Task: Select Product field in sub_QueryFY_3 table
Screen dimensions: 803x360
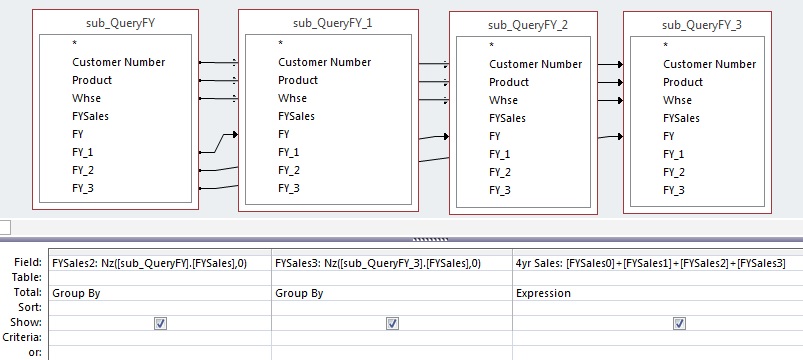Action: [683, 82]
